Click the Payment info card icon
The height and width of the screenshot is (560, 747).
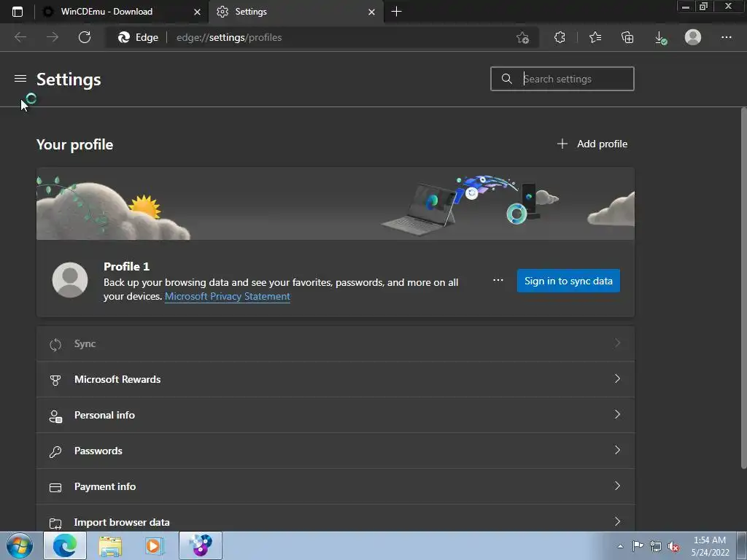point(55,488)
